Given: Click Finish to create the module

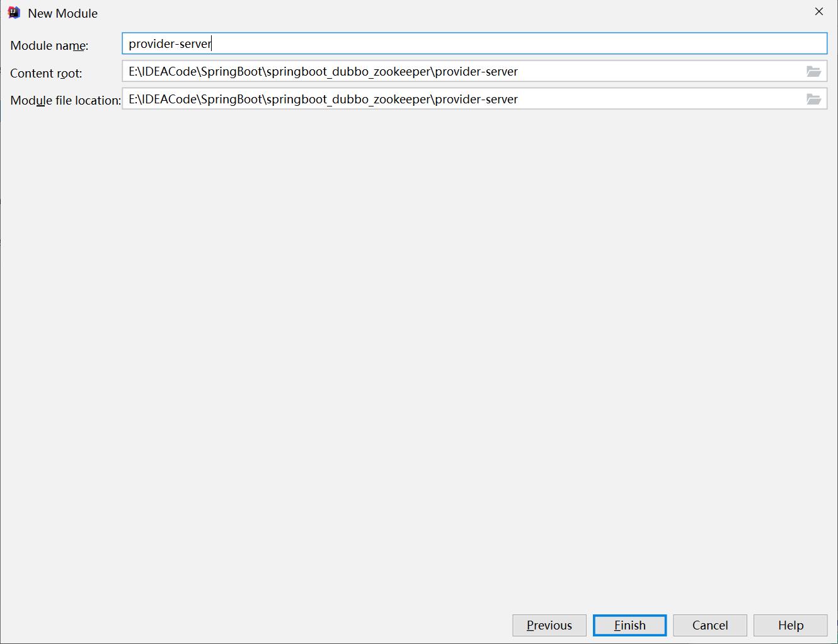Looking at the screenshot, I should 629,625.
